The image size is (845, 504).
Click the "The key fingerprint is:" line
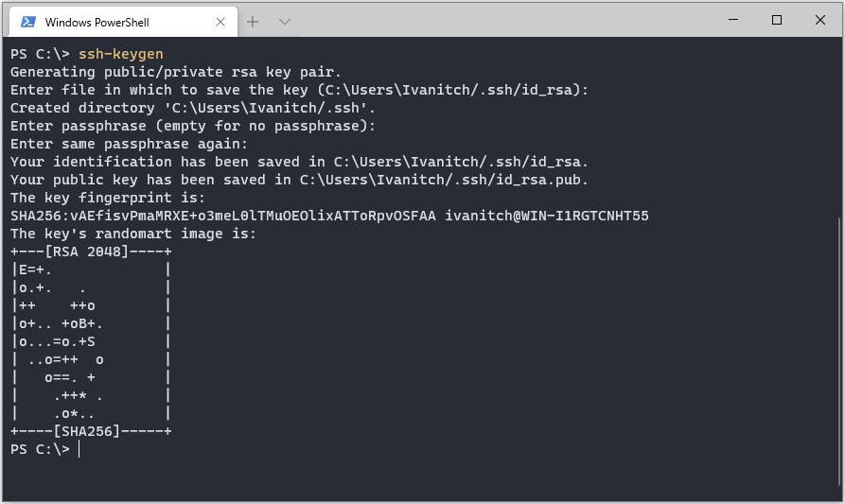click(107, 198)
